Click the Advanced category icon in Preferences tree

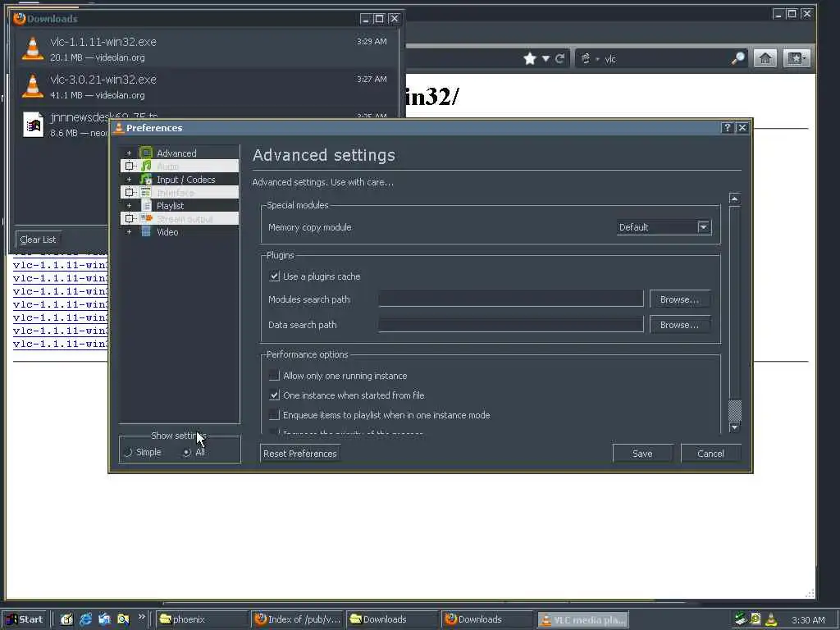click(146, 153)
